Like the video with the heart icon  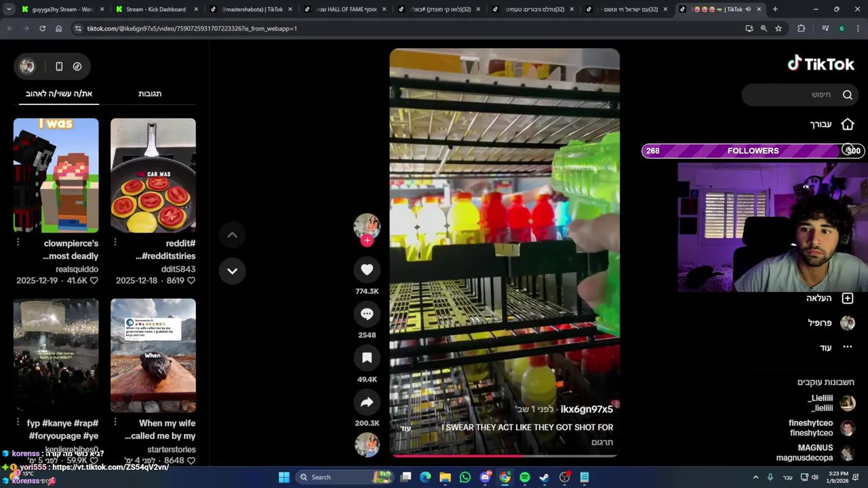point(367,270)
